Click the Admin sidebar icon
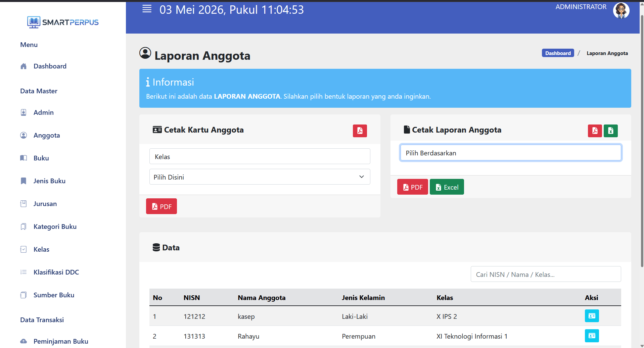The width and height of the screenshot is (644, 348). [x=24, y=112]
